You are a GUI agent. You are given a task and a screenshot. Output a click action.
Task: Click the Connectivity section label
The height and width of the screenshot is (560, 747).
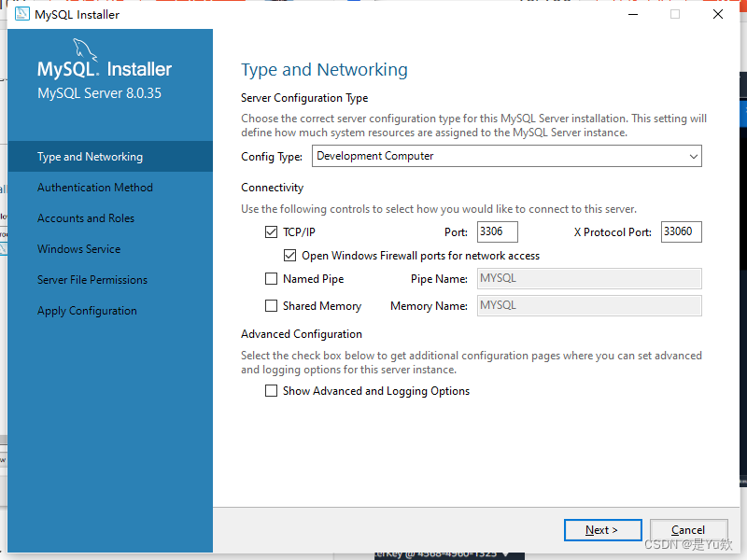(272, 188)
